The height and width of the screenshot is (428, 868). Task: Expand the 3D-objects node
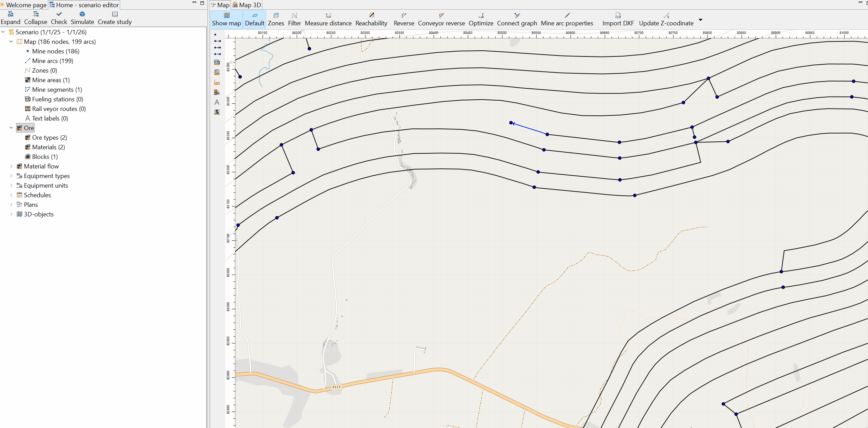point(11,214)
